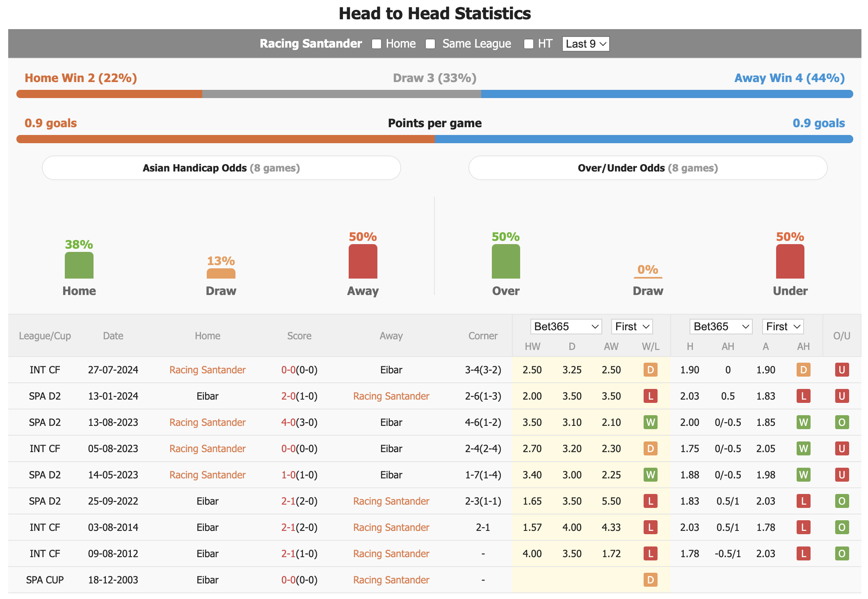
Task: Click the Corner column header
Action: tap(483, 336)
